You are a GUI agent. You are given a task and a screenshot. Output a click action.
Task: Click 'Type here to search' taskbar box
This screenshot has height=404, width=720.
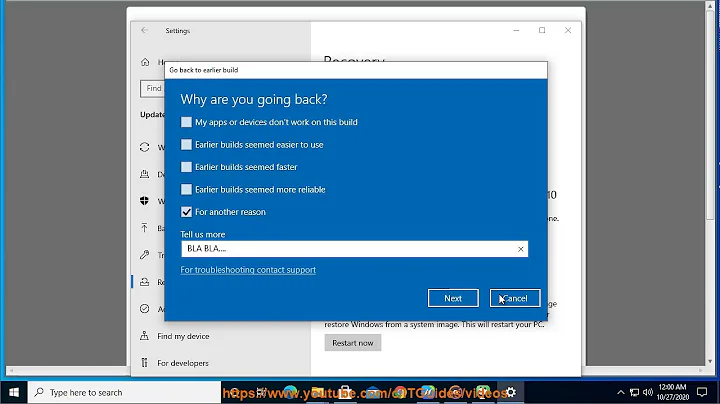click(x=124, y=393)
